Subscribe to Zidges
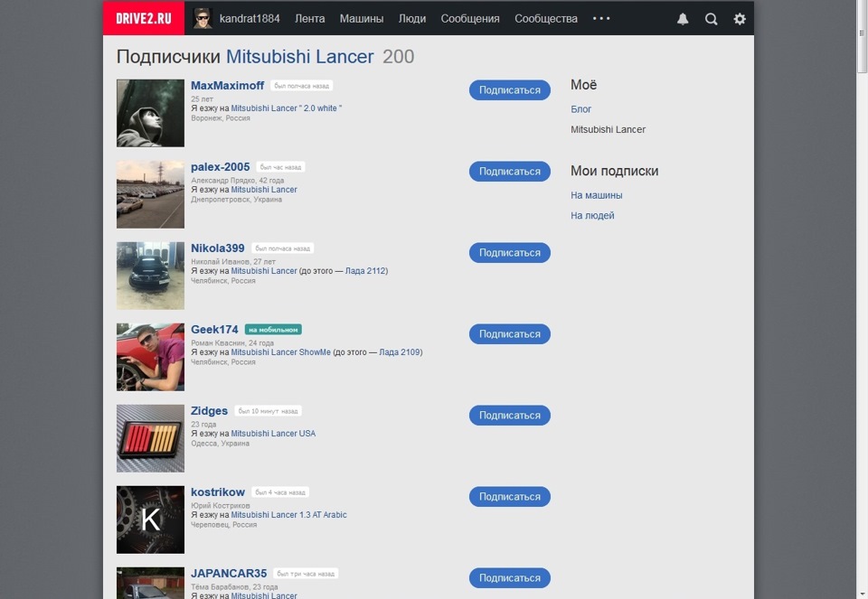This screenshot has height=599, width=868. pos(509,416)
